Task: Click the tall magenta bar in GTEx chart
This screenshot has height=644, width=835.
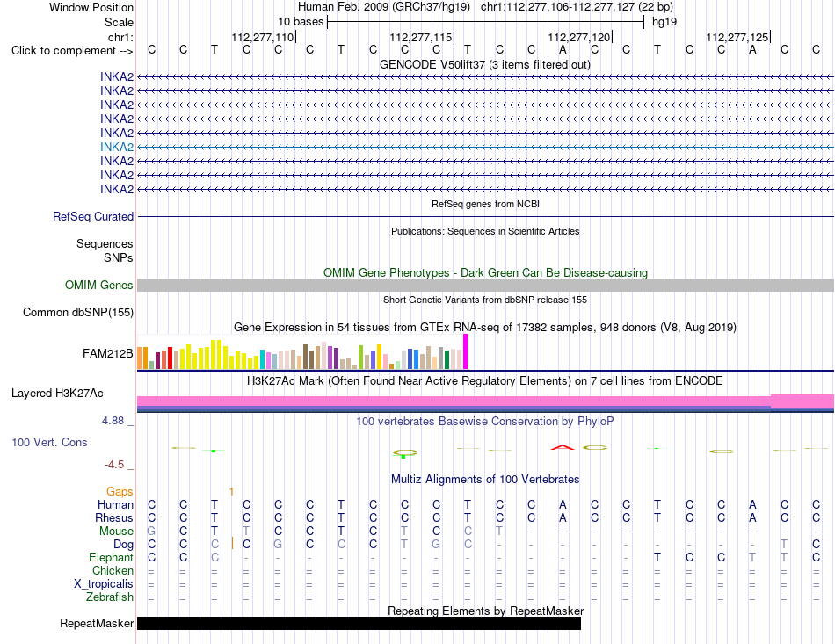Action: pos(466,351)
